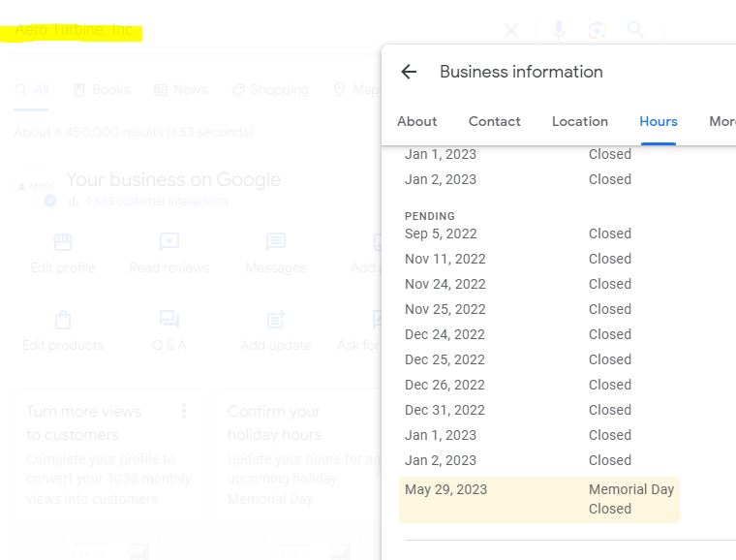This screenshot has width=736, height=560.
Task: Click the back arrow in Business information
Action: pos(409,72)
